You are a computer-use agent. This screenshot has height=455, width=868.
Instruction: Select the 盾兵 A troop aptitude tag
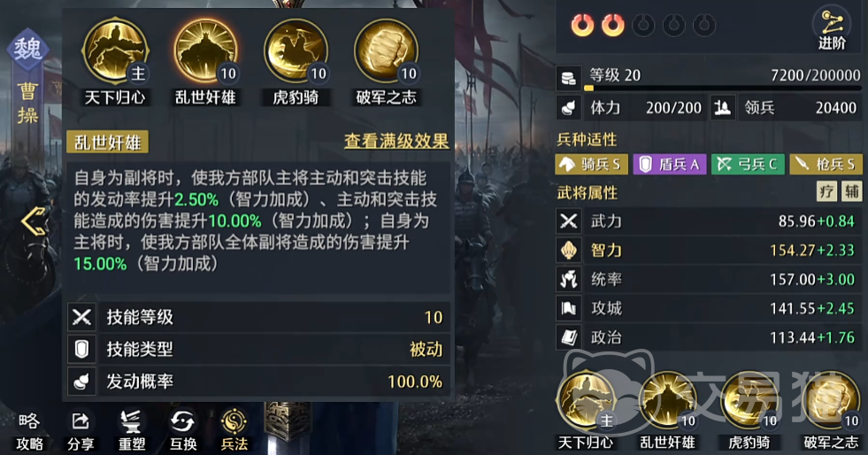click(x=669, y=164)
